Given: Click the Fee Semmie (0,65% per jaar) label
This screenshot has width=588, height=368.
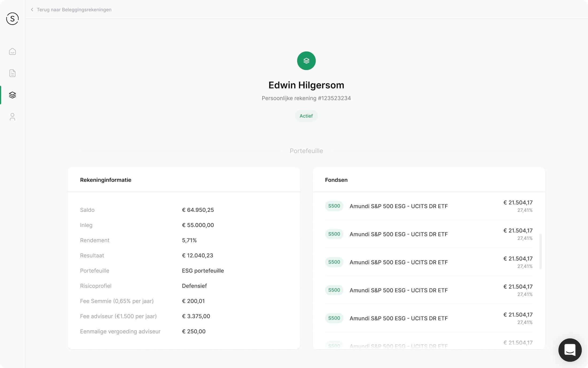Looking at the screenshot, I should click(117, 301).
